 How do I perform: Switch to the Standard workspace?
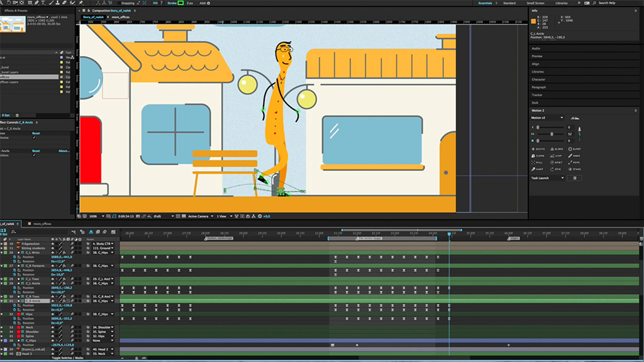pos(509,3)
